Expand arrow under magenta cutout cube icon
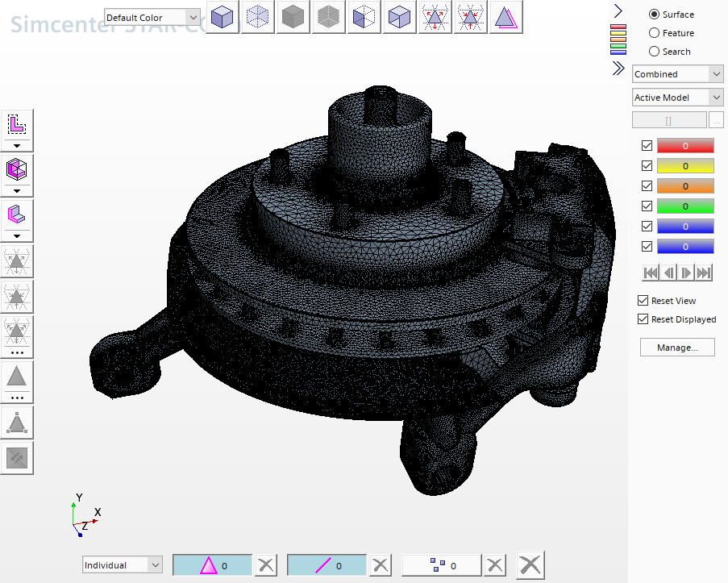The width and height of the screenshot is (728, 583). tap(17, 191)
